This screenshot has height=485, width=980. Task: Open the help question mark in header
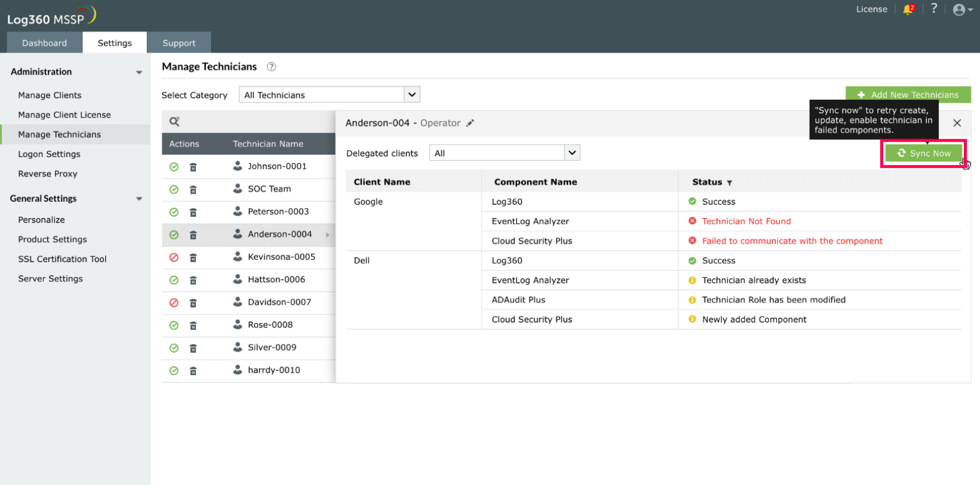click(934, 8)
